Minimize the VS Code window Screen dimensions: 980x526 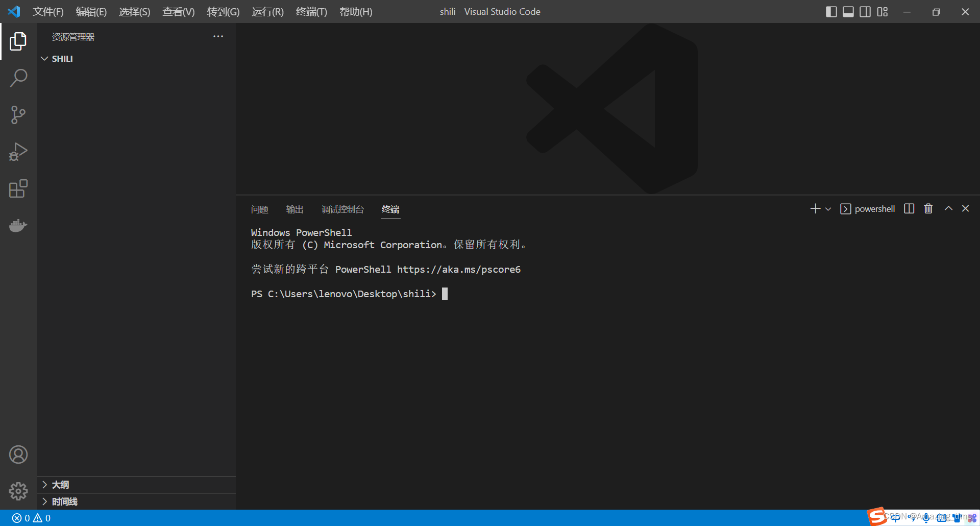click(x=907, y=12)
